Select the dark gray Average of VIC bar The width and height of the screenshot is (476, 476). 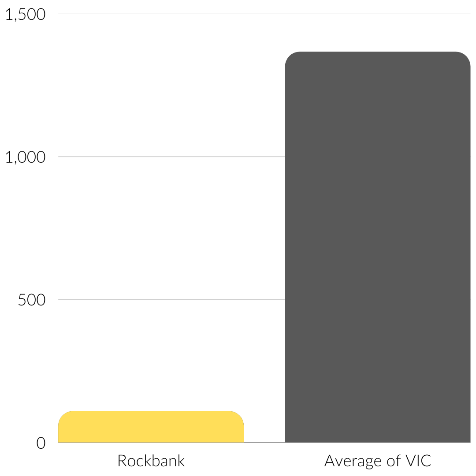(377, 247)
